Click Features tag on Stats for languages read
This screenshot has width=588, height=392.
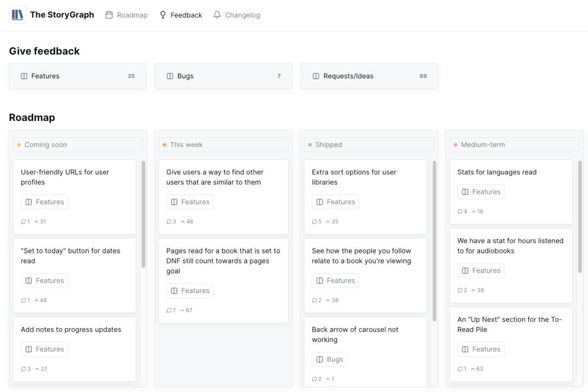point(481,192)
